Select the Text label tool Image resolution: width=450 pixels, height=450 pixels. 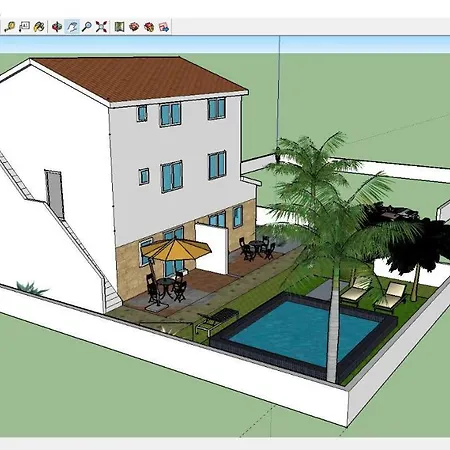pos(24,27)
